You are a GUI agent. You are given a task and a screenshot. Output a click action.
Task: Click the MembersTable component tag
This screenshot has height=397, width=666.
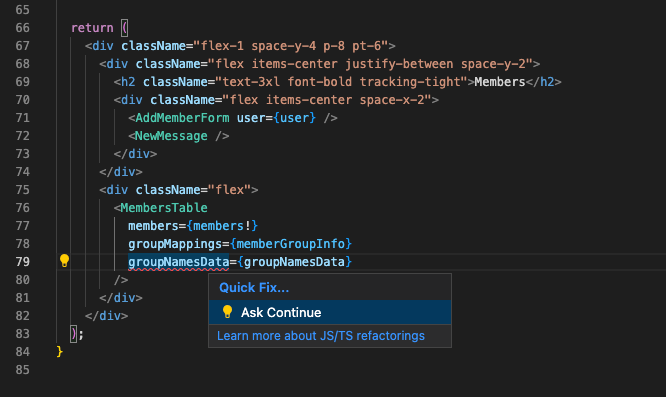point(164,208)
